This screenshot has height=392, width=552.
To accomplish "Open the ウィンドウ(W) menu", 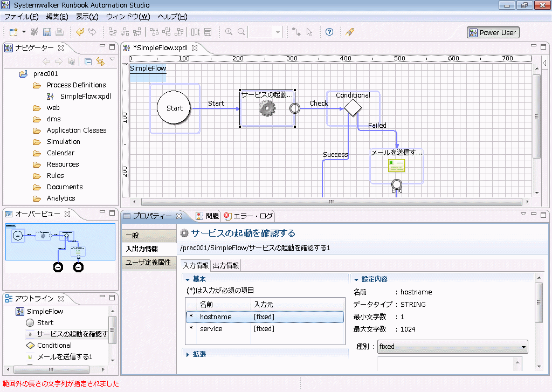I will pyautogui.click(x=128, y=17).
